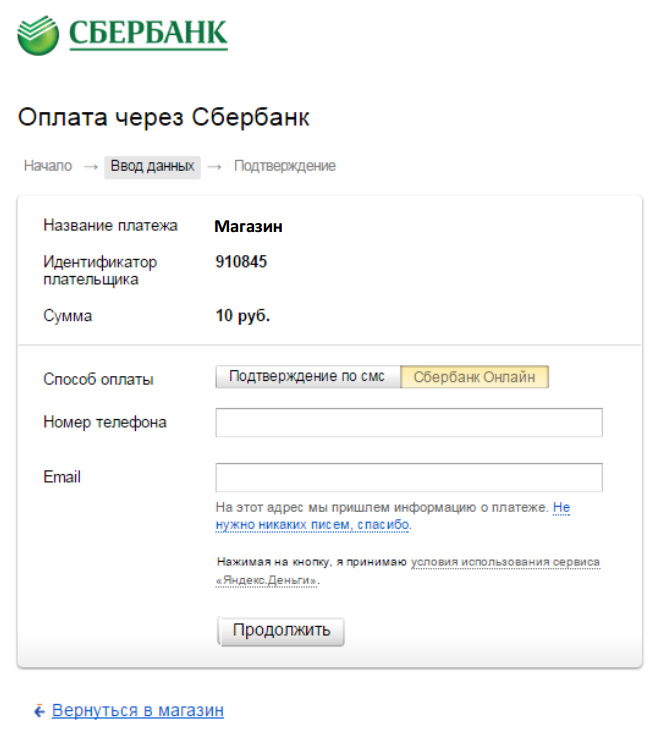Click the Sberbank green logo icon
This screenshot has width=660, height=750.
[38, 35]
